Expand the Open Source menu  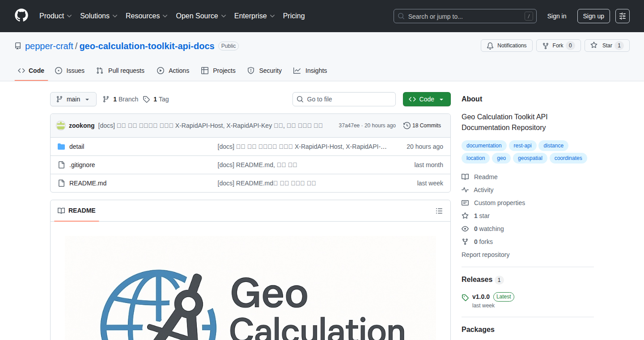point(201,16)
